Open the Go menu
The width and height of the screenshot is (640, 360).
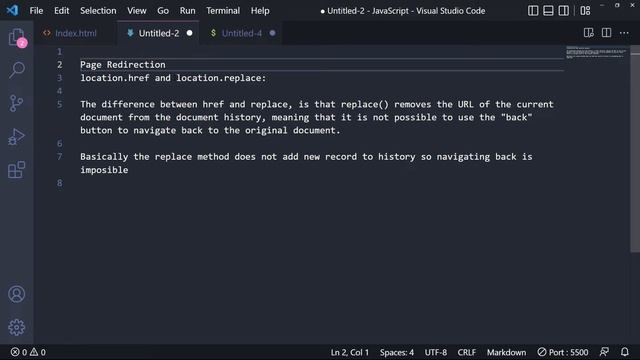click(163, 11)
